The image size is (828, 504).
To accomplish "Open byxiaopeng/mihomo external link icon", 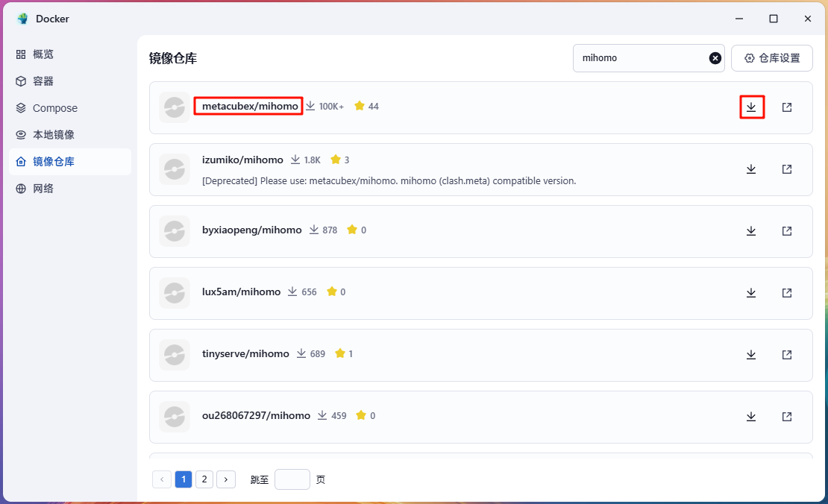I will tap(787, 231).
